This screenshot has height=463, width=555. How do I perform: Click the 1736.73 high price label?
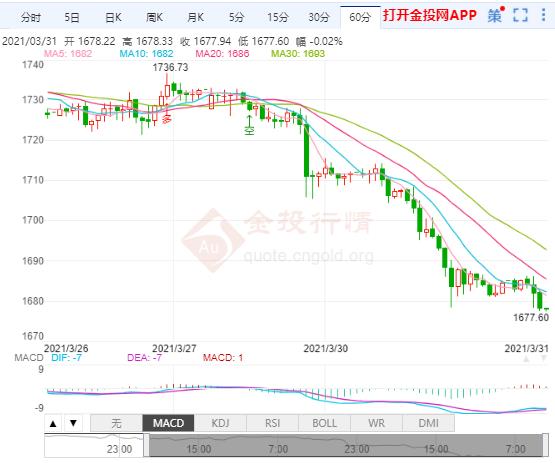tap(170, 67)
